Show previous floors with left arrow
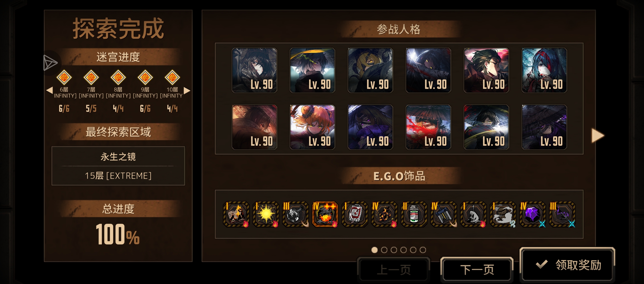Image resolution: width=644 pixels, height=284 pixels. pos(49,90)
